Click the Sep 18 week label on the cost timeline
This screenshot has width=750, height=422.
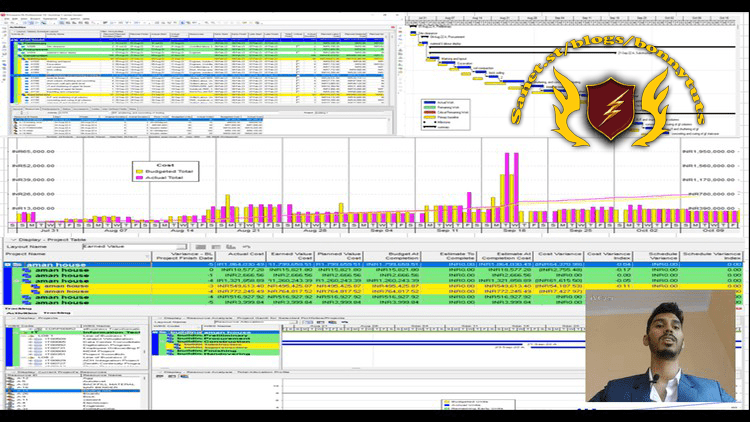[x=515, y=231]
